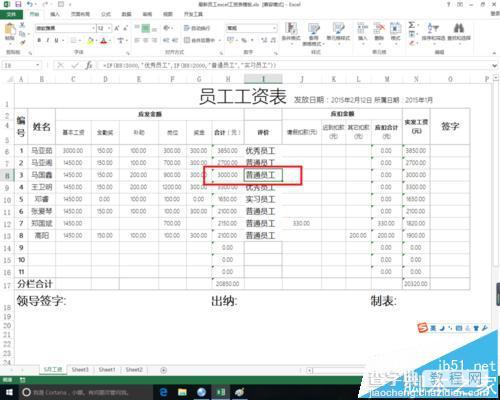
Task: Open Merge and Center dropdown arrow
Action: 220,40
